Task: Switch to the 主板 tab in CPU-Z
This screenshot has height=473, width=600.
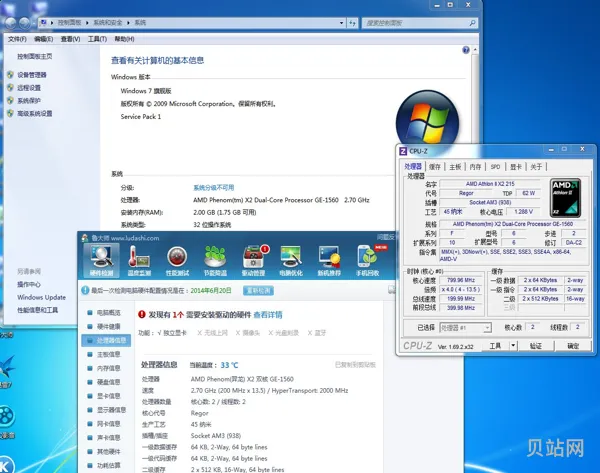Action: click(455, 167)
